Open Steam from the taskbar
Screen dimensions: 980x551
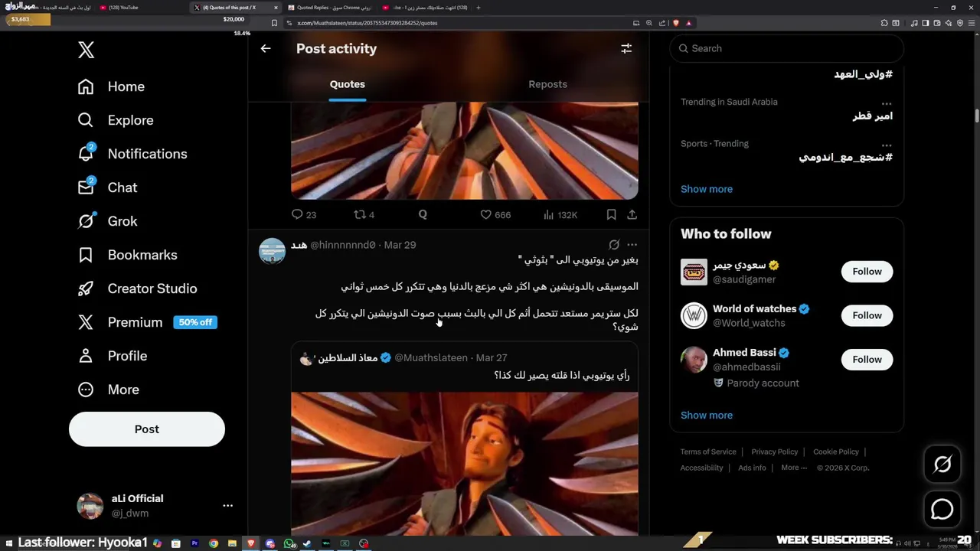307,543
